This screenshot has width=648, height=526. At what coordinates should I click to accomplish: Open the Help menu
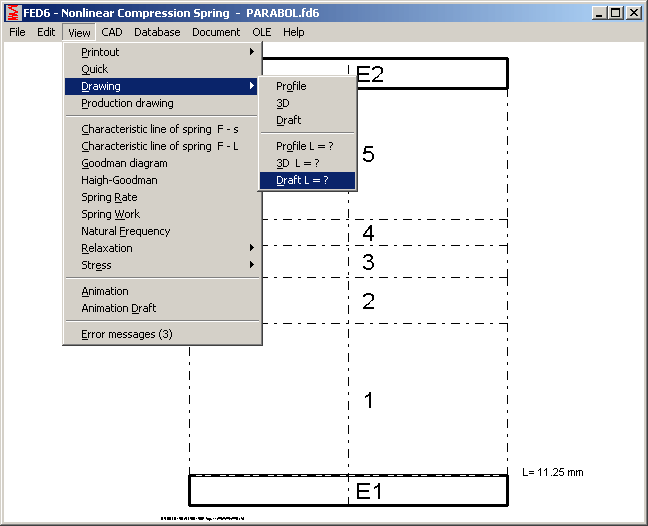[x=293, y=32]
